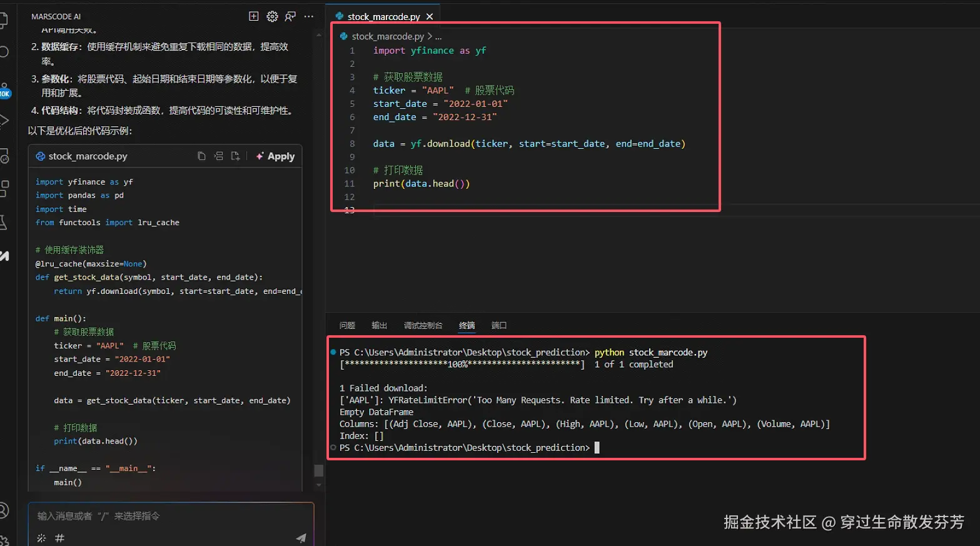Click Python icon beside chat stock_marcode.py header
Image resolution: width=980 pixels, height=546 pixels.
(x=40, y=156)
